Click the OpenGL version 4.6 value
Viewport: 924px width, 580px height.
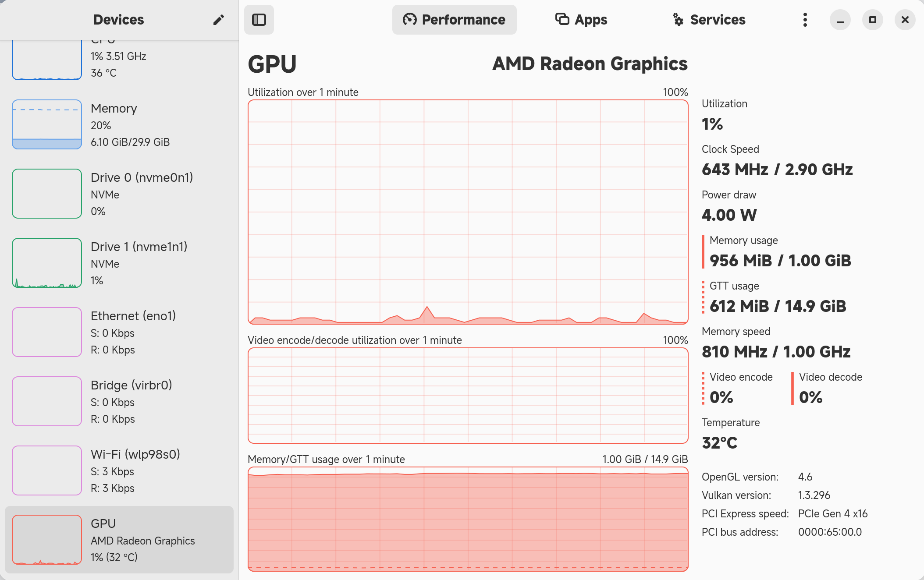(805, 477)
